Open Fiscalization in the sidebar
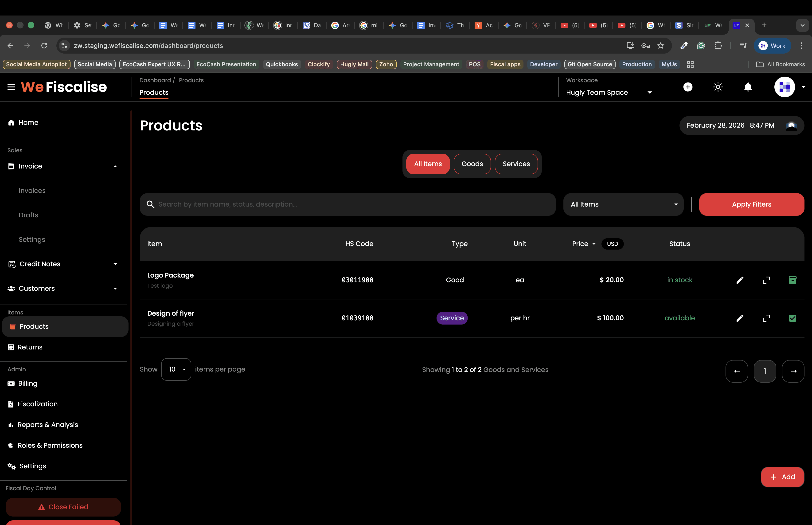 38,404
